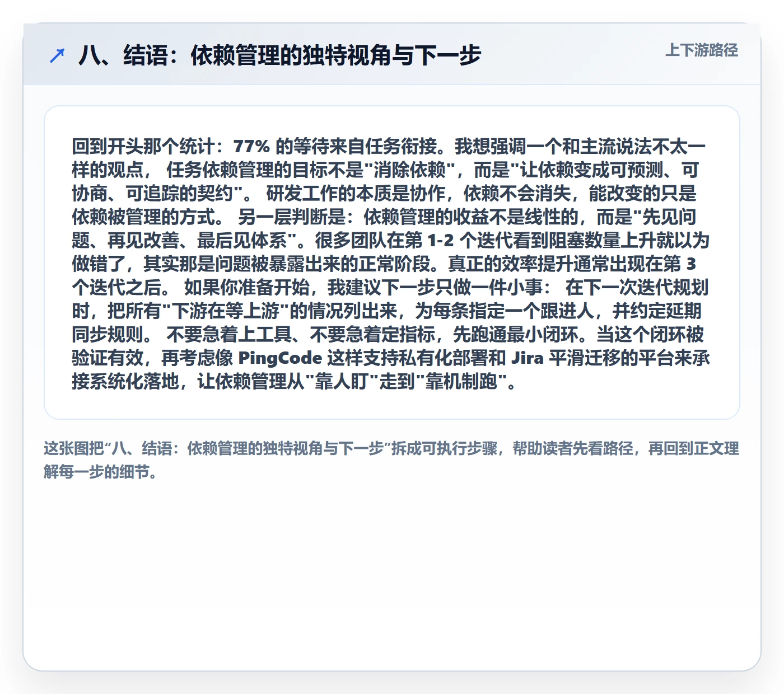784x694 pixels.
Task: Click the caption starting with 这张图把
Action: [391, 460]
